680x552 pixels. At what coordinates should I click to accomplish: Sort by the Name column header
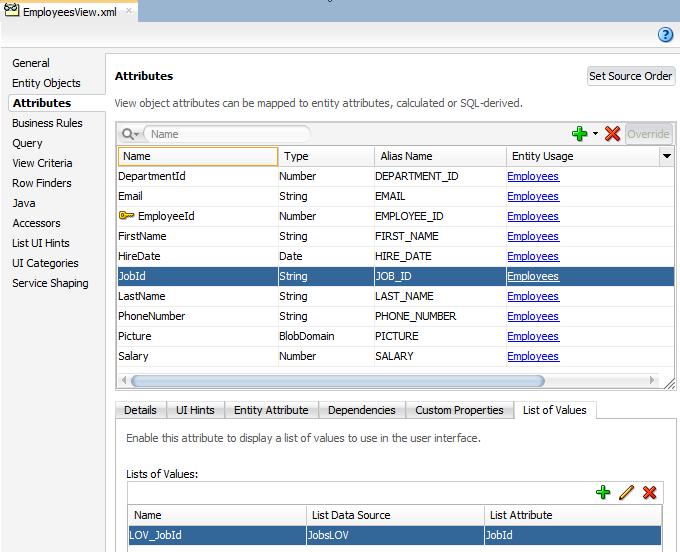click(198, 156)
